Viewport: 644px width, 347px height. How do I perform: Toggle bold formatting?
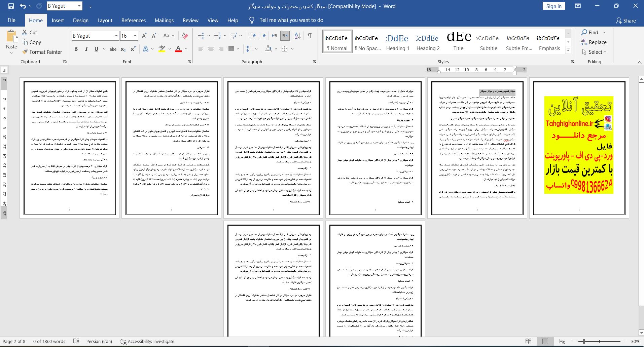[76, 49]
